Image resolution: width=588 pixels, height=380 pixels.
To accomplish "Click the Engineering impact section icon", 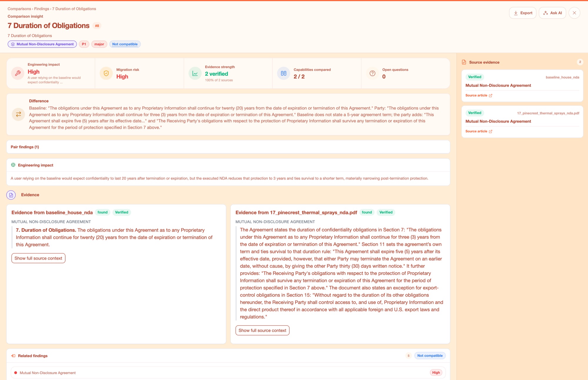I will pos(13,165).
